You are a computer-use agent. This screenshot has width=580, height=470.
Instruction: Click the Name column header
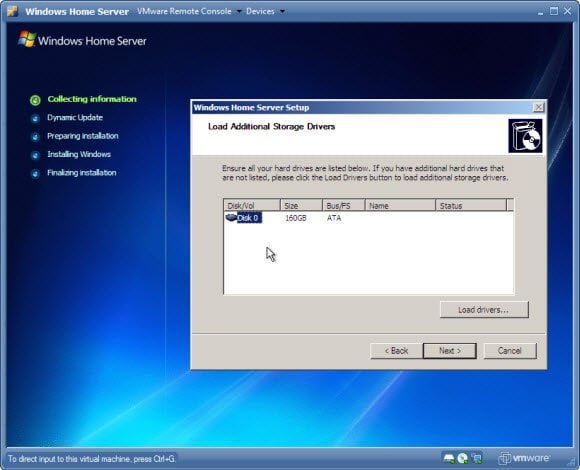click(x=400, y=206)
